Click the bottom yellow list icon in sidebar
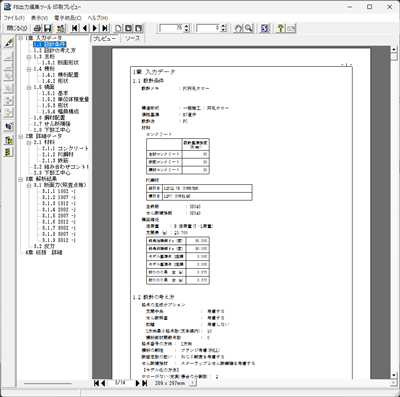The image size is (400, 397). pos(9,152)
